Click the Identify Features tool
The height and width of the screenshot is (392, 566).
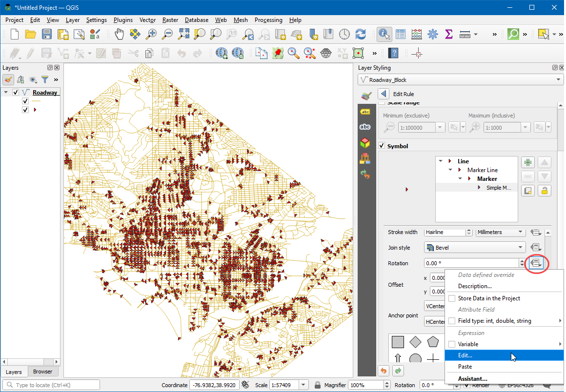pos(384,34)
